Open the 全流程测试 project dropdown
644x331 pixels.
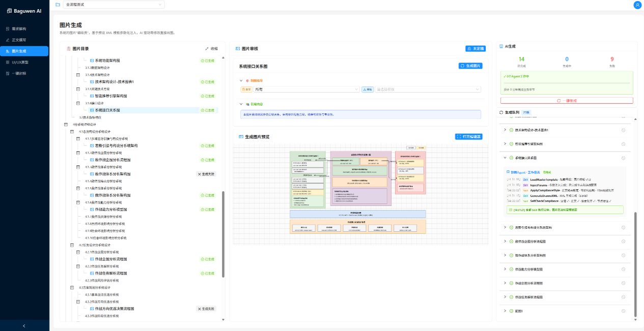(114, 5)
